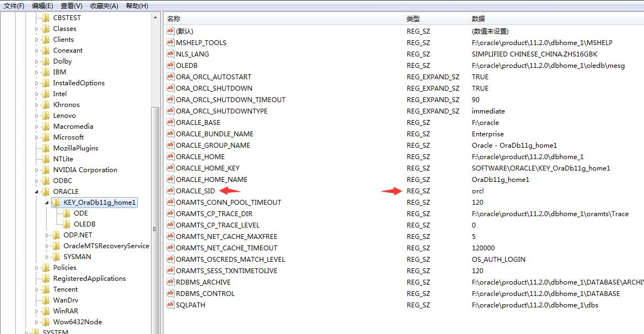Expand the Policies tree node
Viewport: 644px width, 334px height.
tap(36, 268)
